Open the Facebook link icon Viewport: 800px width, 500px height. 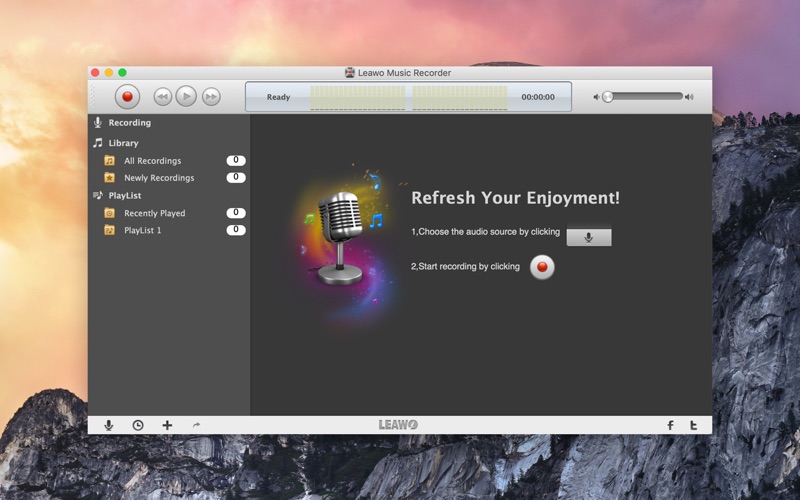click(670, 425)
